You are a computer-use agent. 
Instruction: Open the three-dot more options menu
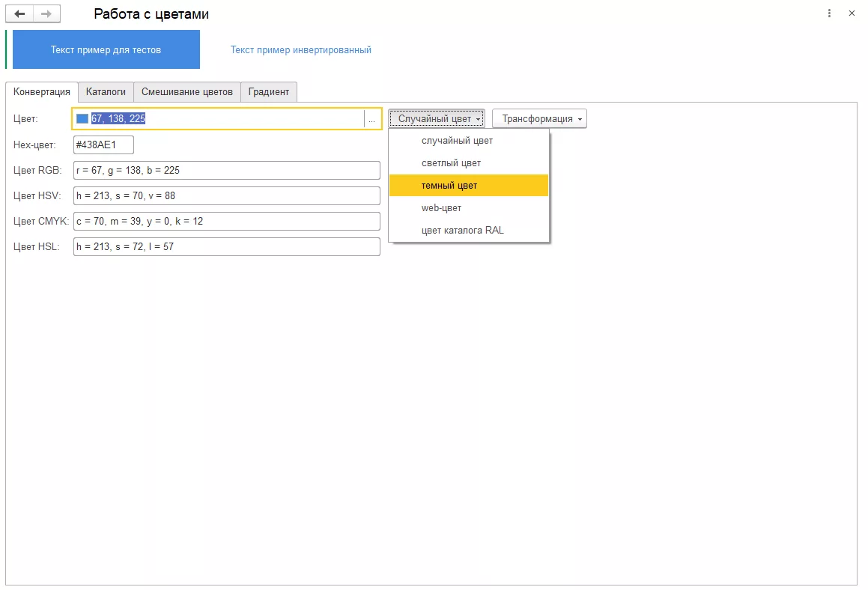tap(829, 13)
